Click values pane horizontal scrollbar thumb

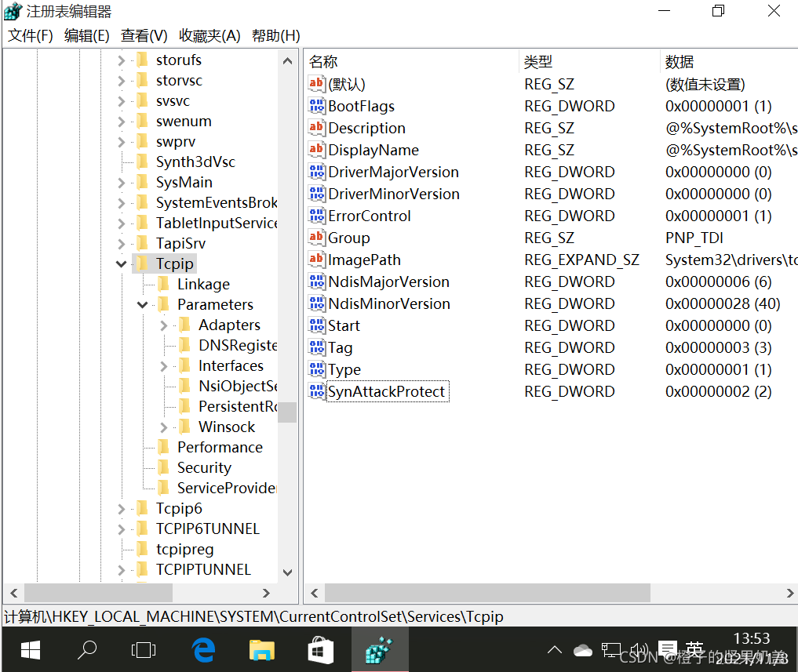coord(487,593)
